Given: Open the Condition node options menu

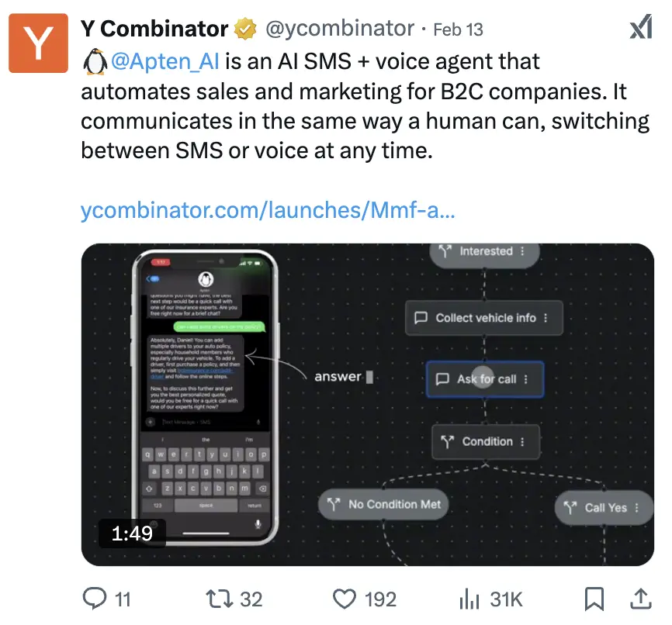Looking at the screenshot, I should pos(523,442).
